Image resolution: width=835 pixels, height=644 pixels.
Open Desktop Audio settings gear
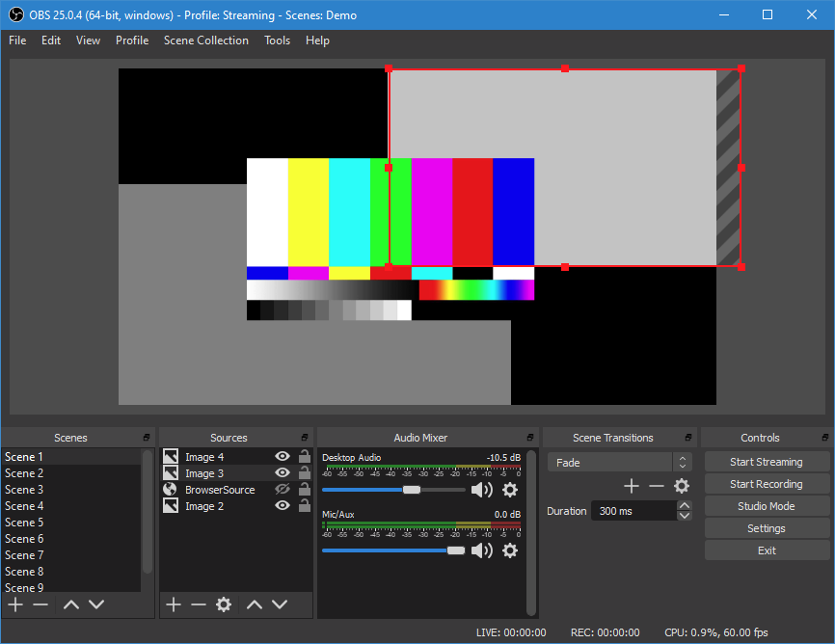[510, 490]
